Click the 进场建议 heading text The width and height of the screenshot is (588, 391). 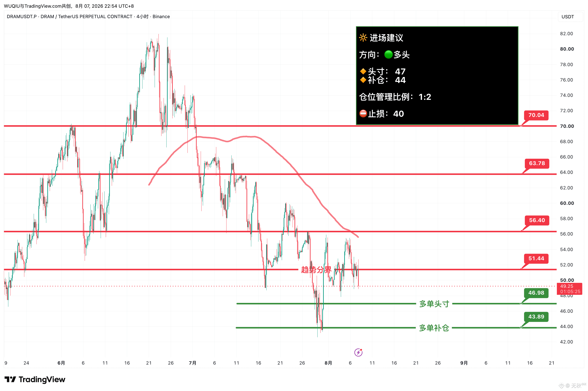[x=386, y=38]
